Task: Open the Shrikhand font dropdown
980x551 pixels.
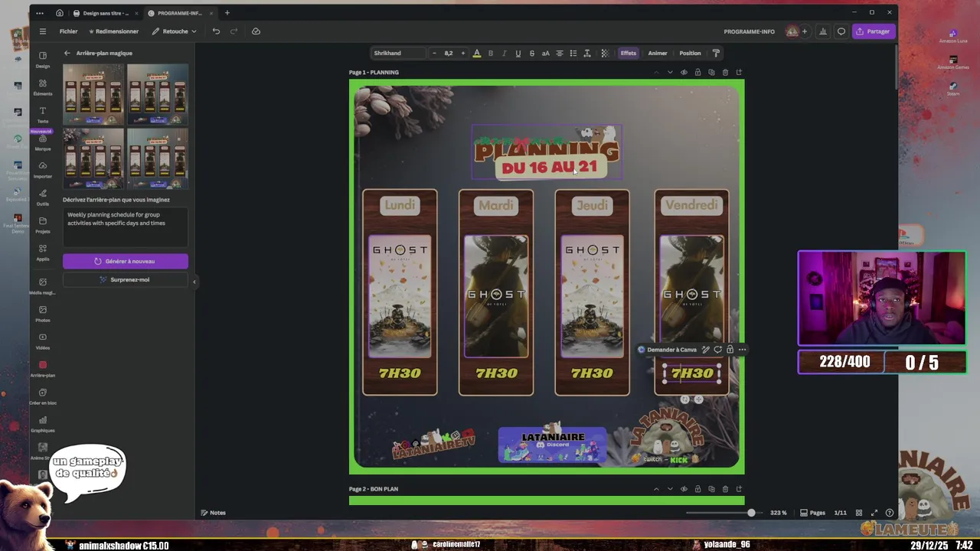Action: 398,53
